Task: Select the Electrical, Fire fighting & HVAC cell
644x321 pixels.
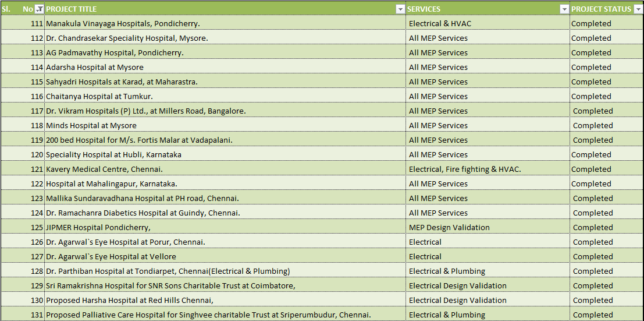Action: point(465,170)
